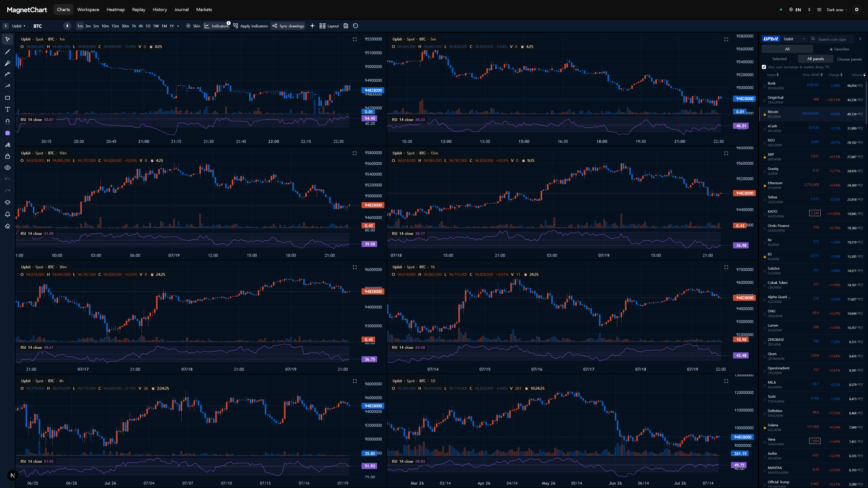Image resolution: width=868 pixels, height=488 pixels.
Task: Open the Indicators menu
Action: coord(217,26)
